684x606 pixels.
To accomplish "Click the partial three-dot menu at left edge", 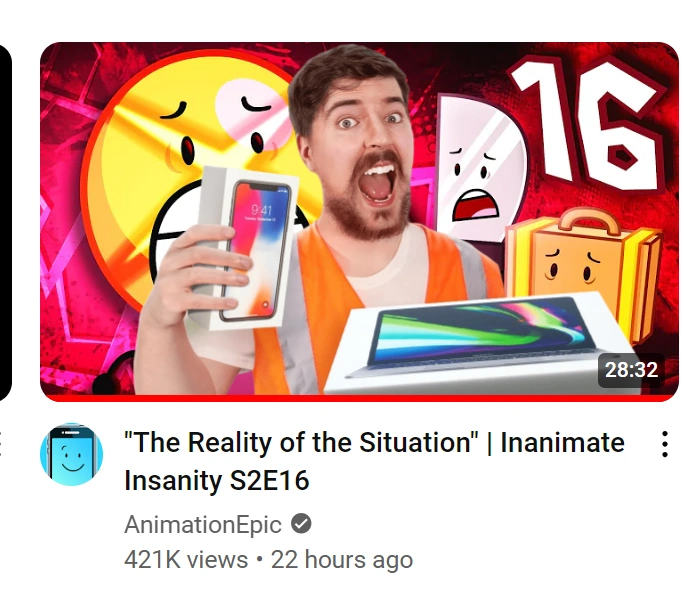I will click(1, 444).
